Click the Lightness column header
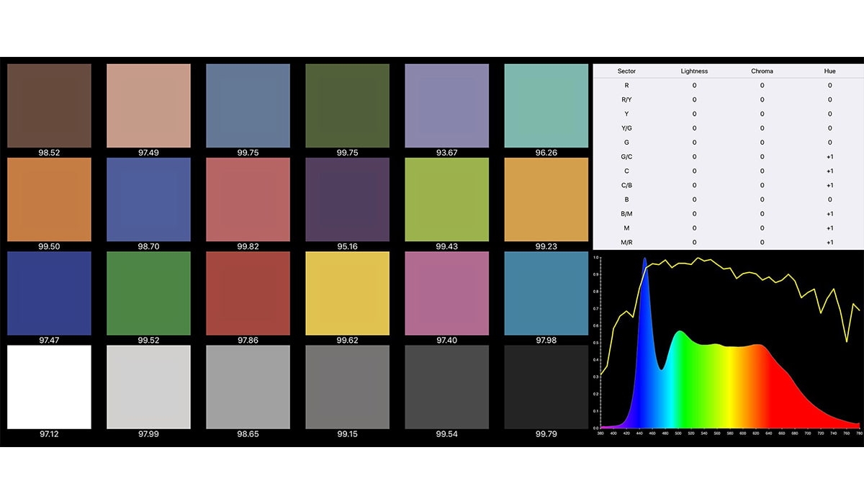The height and width of the screenshot is (504, 864). click(694, 71)
